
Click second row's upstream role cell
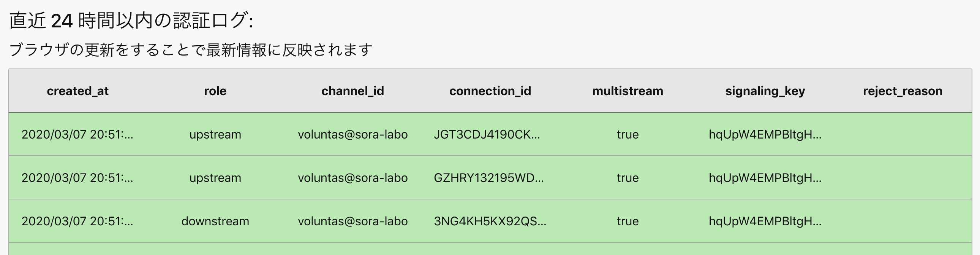[215, 178]
